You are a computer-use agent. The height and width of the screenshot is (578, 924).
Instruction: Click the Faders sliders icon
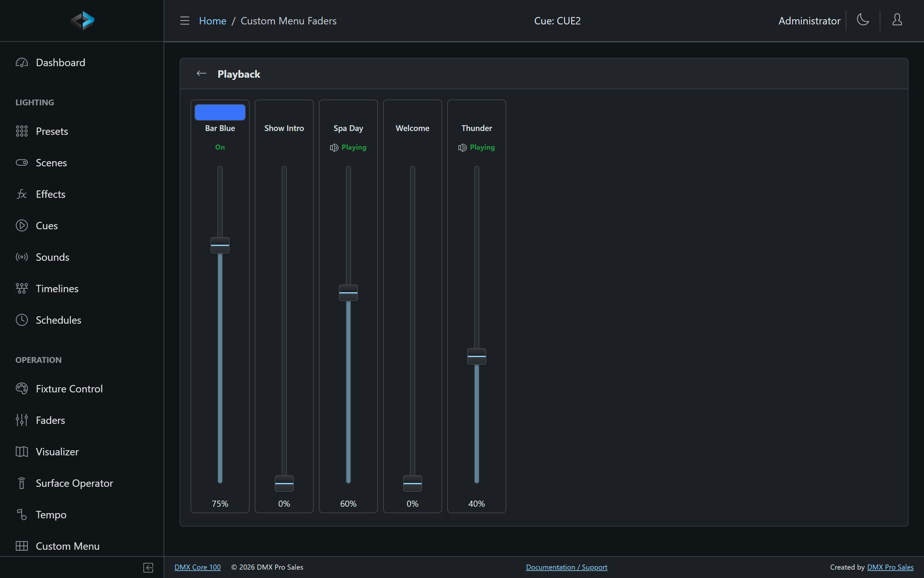click(22, 420)
